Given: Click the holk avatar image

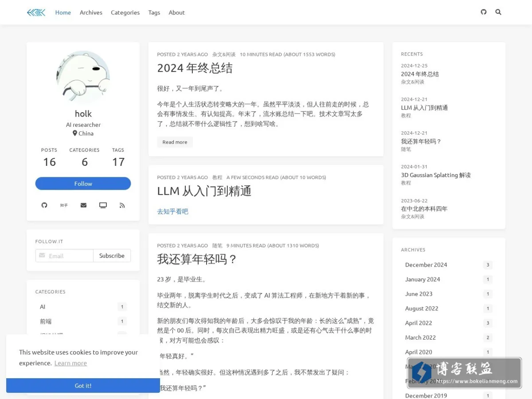Looking at the screenshot, I should point(83,78).
